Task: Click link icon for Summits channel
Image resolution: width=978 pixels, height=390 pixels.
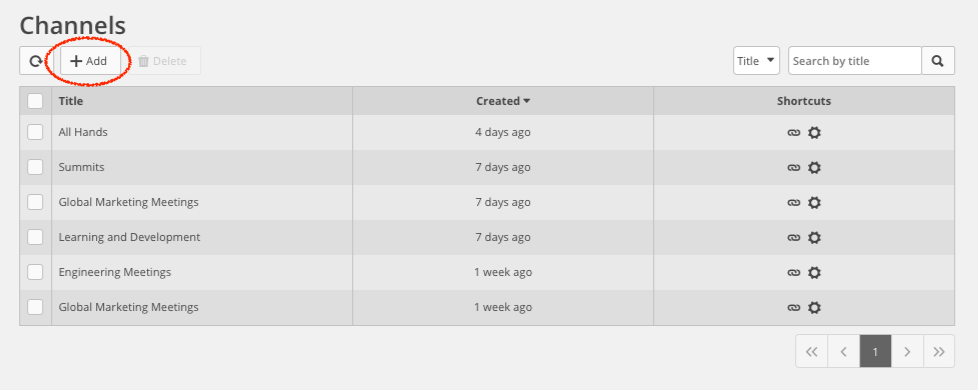Action: pyautogui.click(x=793, y=167)
